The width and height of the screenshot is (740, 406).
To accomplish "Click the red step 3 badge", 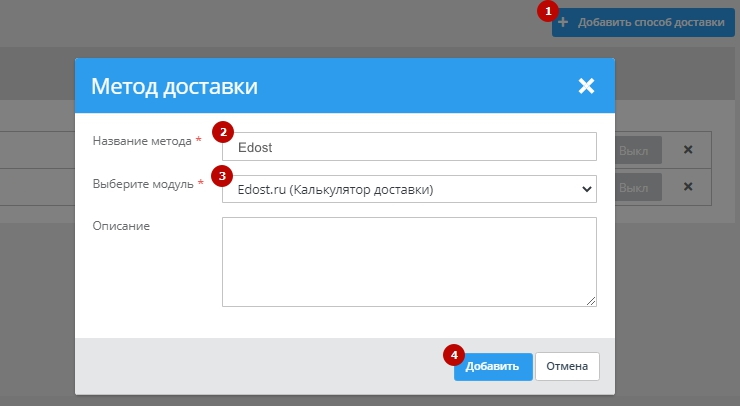I will coord(224,175).
